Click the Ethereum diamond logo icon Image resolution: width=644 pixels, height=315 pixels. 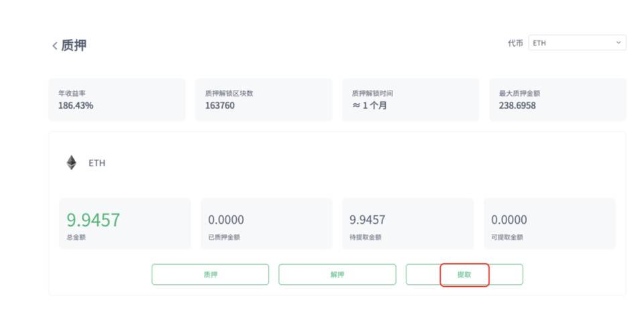(71, 163)
